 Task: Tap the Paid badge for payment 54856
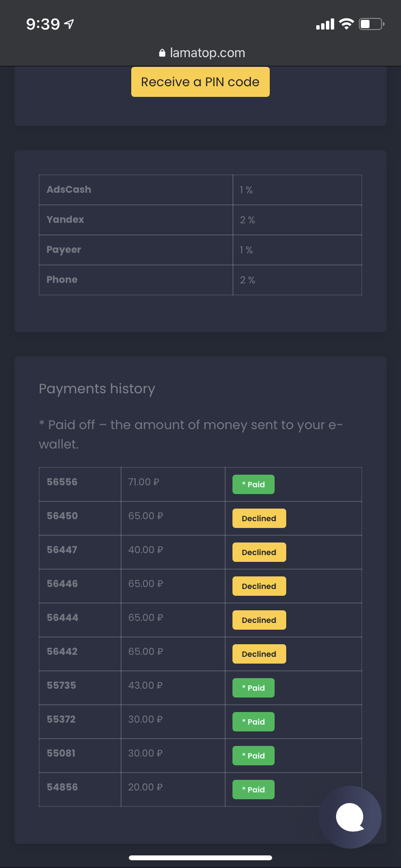pyautogui.click(x=253, y=790)
